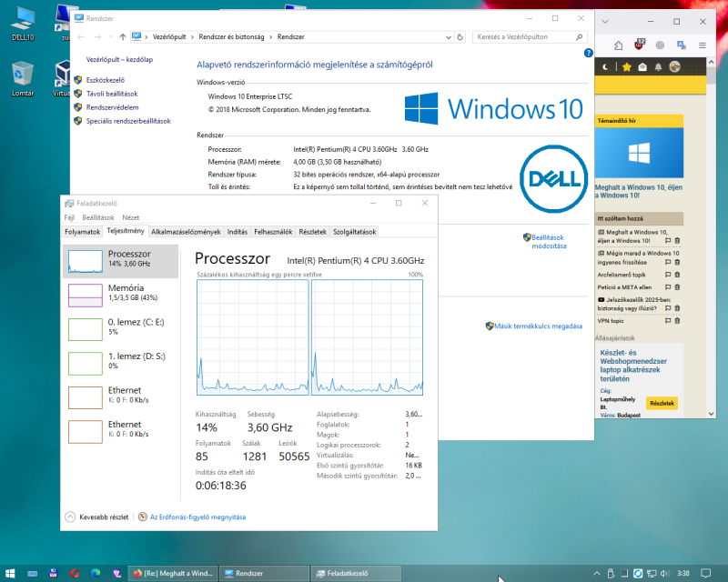Image resolution: width=728 pixels, height=582 pixels.
Task: Open Speciális rendszerbeállítások link
Action: tap(128, 121)
